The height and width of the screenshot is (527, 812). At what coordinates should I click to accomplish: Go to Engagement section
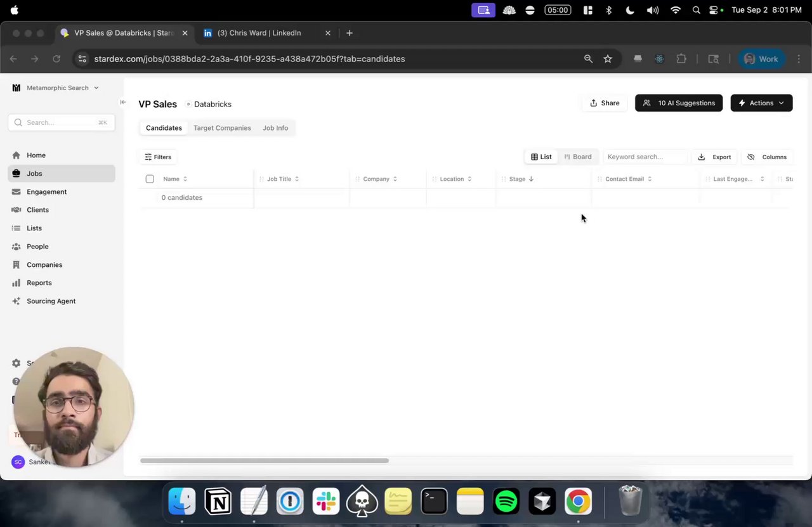pyautogui.click(x=61, y=192)
